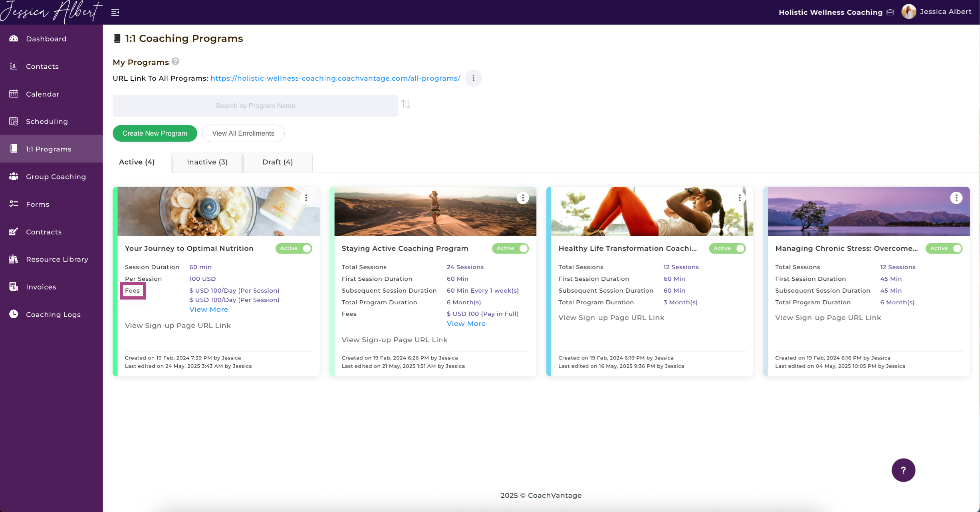Click the Healthy Life Transformation workout thumbnail
The image size is (980, 512).
click(x=652, y=211)
